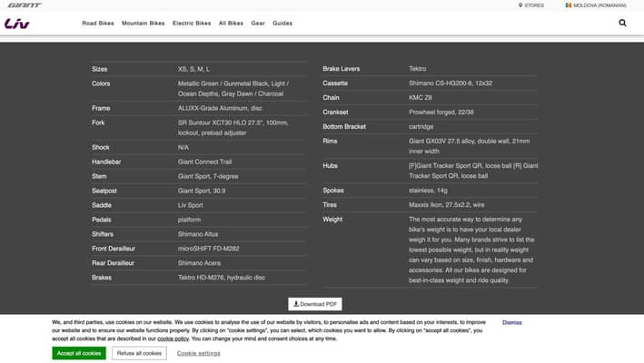Screen dimensions: 644x363
Task: Open the Guides menu
Action: (282, 24)
